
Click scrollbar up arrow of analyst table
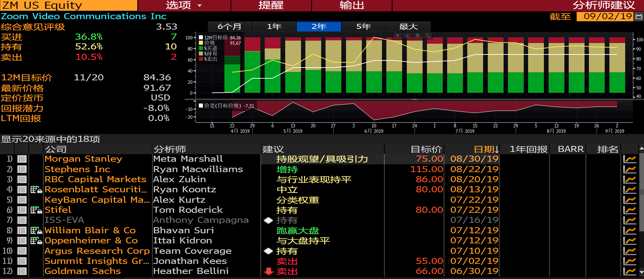coord(641,148)
